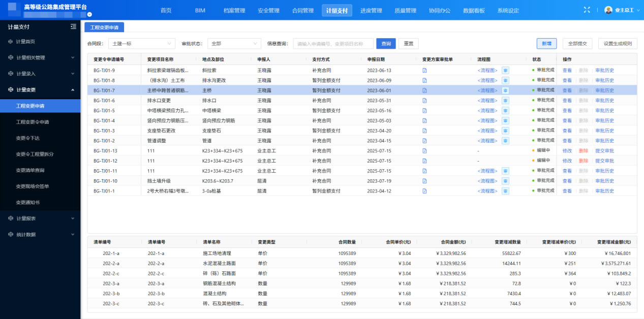Click the fullscreen toggle icon in header
Viewport: 644px width, 319px height.
coord(587,10)
